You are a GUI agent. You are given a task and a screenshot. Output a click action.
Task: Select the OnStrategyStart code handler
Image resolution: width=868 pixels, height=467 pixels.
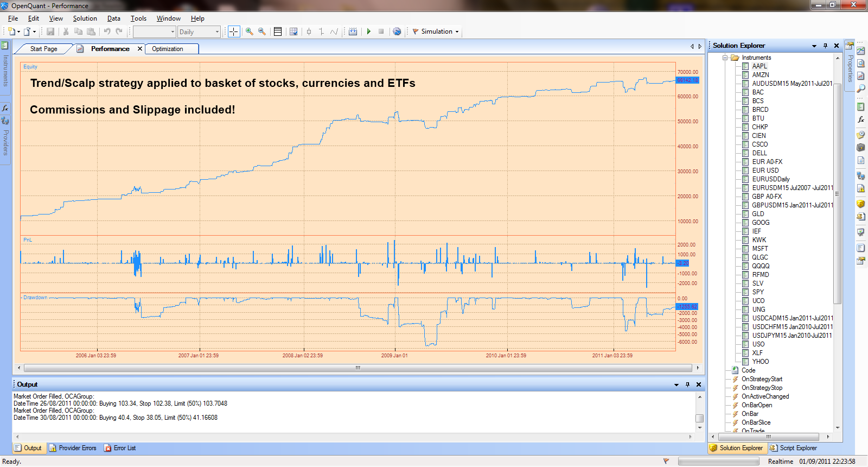coord(762,379)
